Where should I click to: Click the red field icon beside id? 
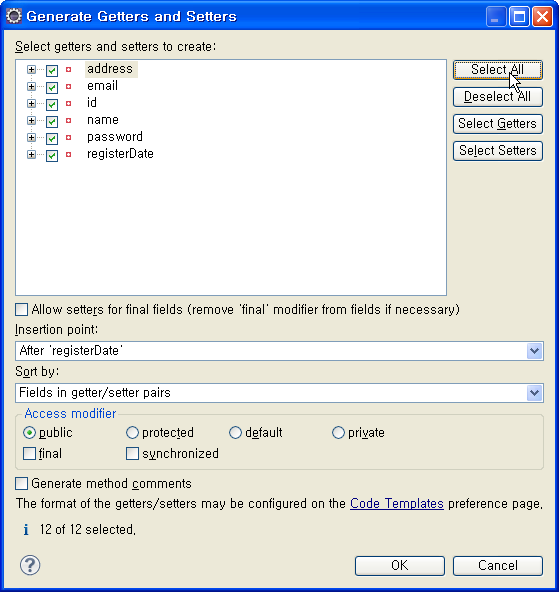tap(68, 103)
